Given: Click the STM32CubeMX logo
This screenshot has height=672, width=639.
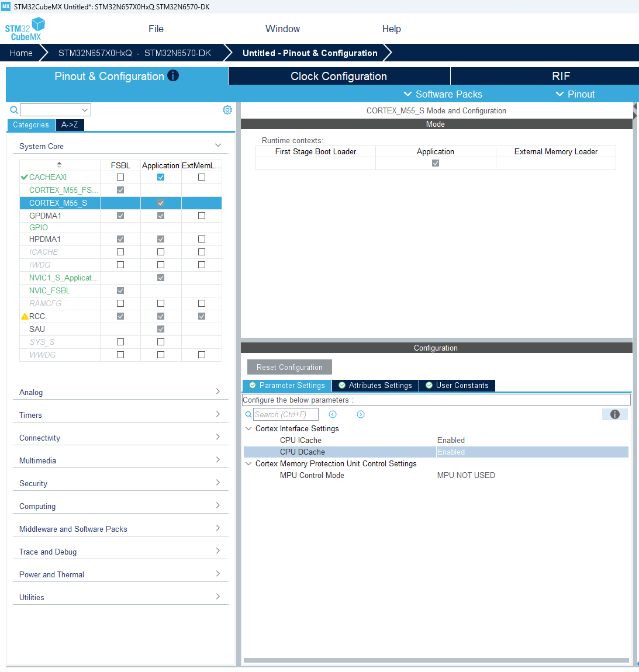Looking at the screenshot, I should point(25,29).
